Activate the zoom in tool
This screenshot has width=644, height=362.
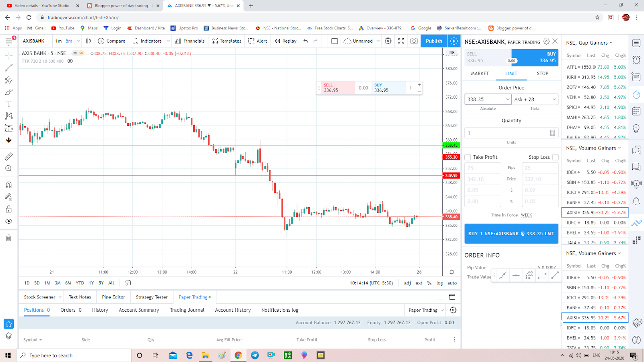pos(8,169)
